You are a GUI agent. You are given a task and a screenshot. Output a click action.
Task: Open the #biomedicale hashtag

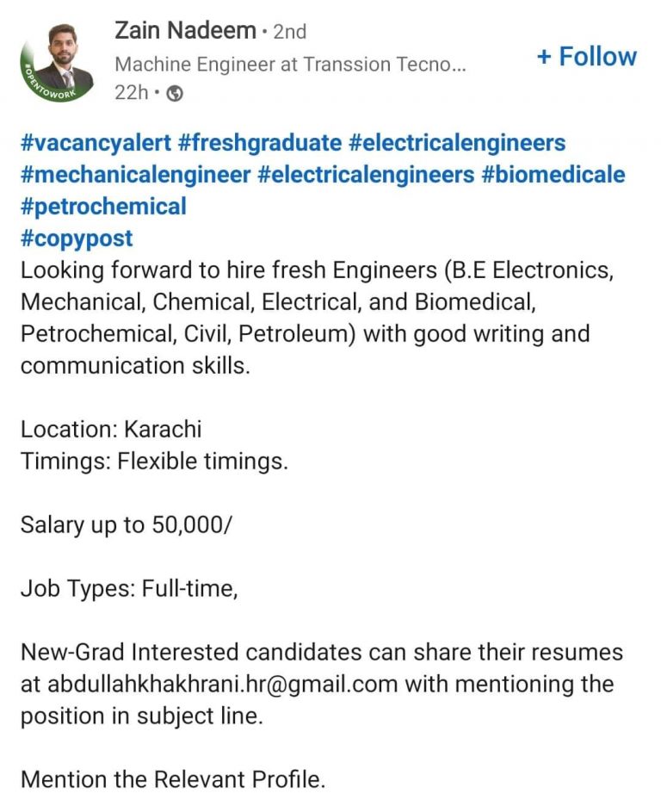point(558,174)
